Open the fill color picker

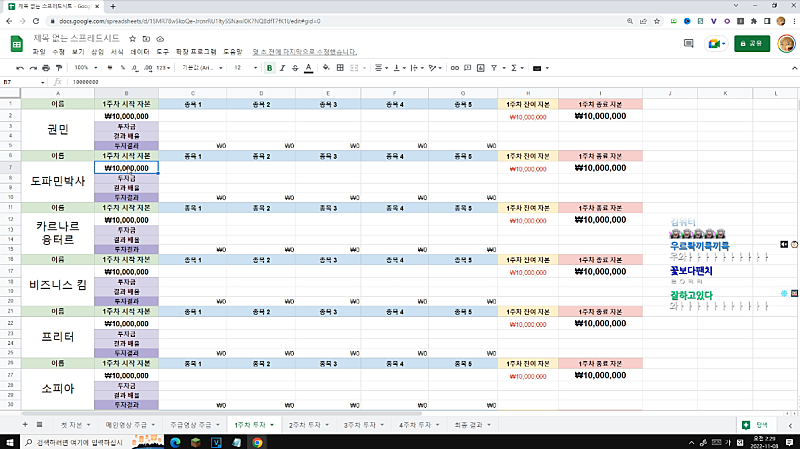pyautogui.click(x=327, y=68)
